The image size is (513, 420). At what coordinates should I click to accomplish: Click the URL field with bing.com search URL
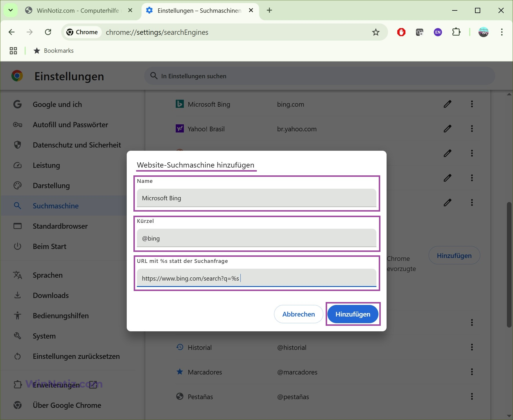256,278
